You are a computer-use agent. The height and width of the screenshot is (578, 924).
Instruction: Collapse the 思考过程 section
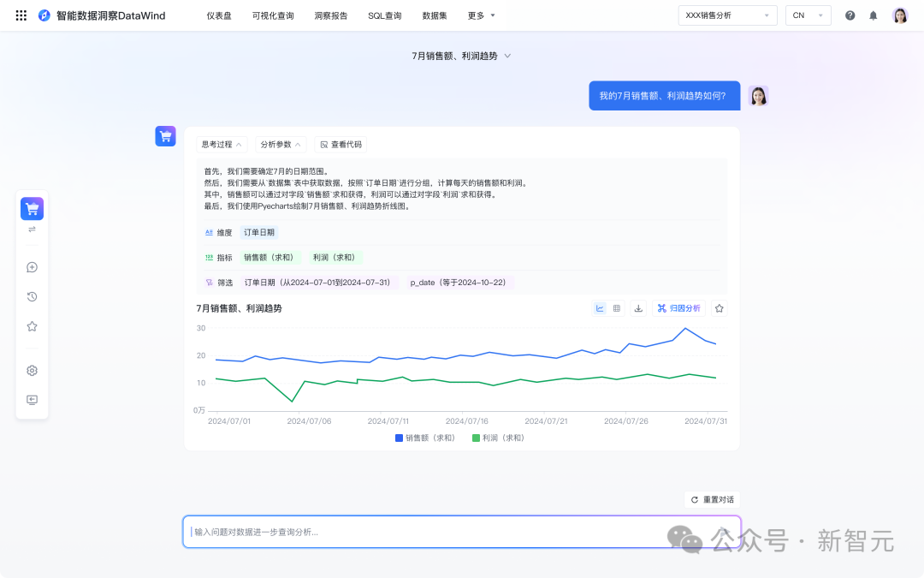click(x=222, y=145)
